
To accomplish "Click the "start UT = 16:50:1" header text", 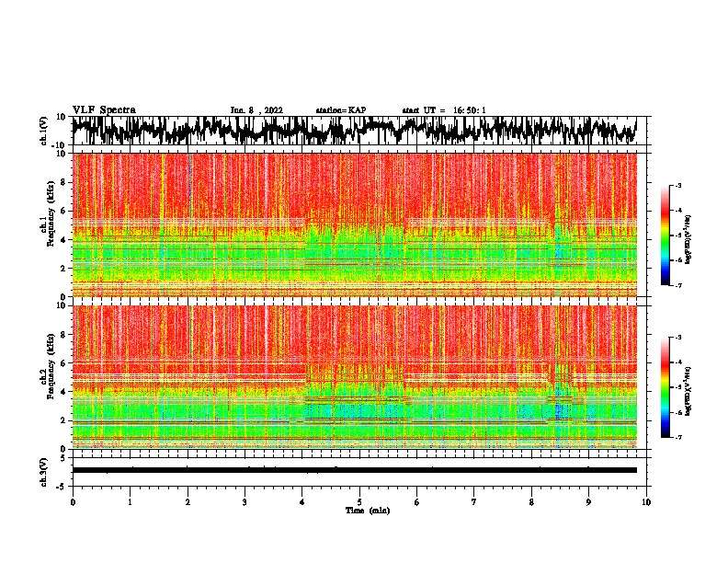I will coord(444,110).
